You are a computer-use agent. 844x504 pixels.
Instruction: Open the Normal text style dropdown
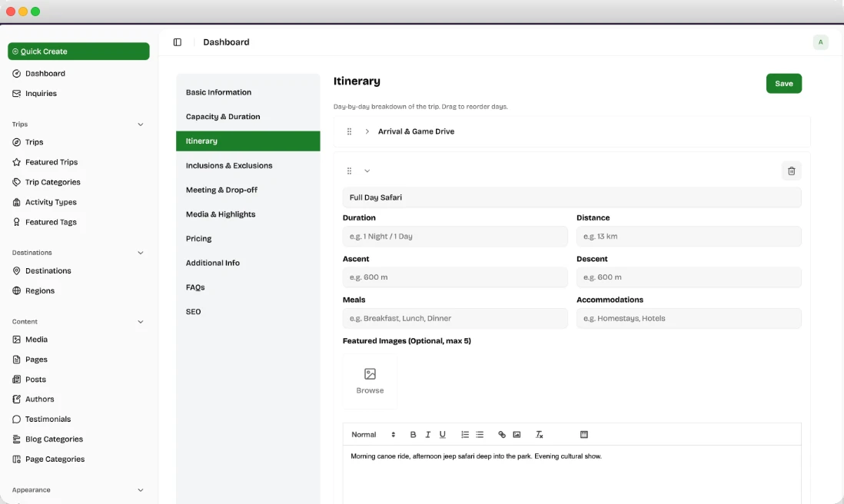coord(373,435)
